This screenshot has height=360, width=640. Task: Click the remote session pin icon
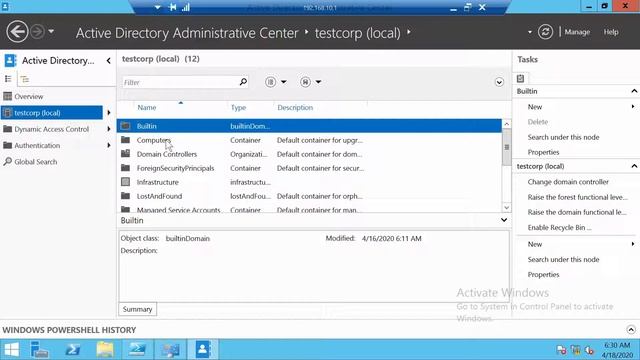[x=173, y=7]
